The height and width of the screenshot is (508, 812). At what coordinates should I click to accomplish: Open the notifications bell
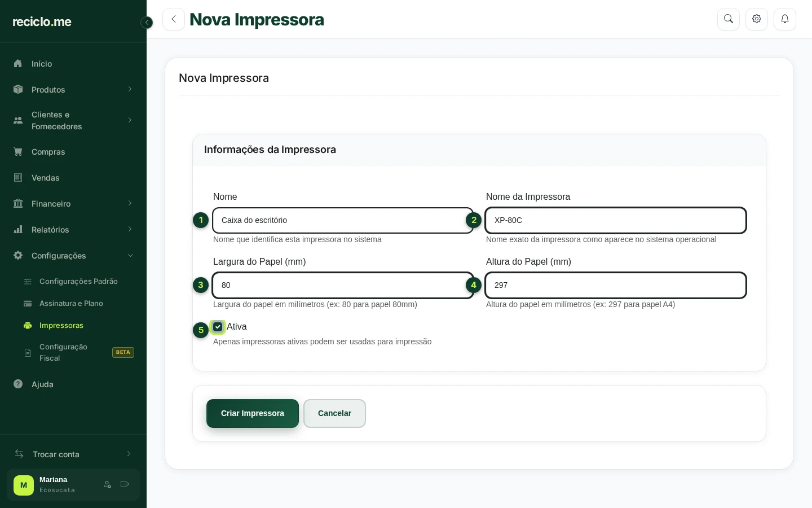[x=785, y=19]
